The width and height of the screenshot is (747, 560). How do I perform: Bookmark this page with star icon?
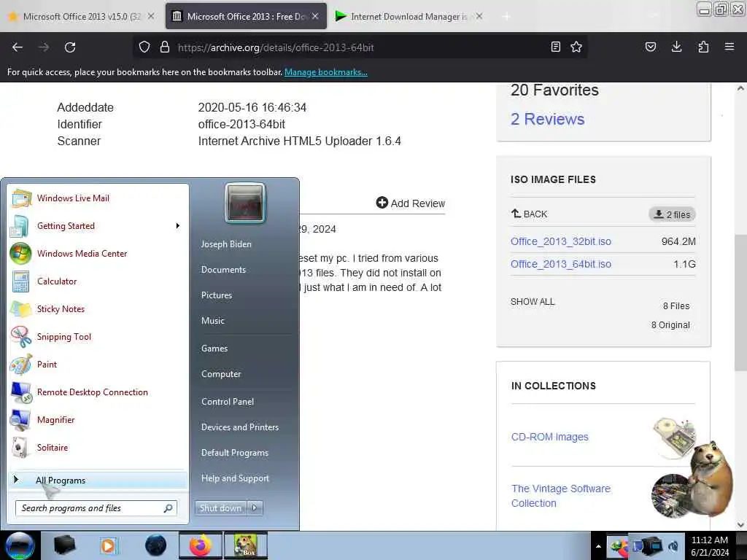click(x=576, y=47)
